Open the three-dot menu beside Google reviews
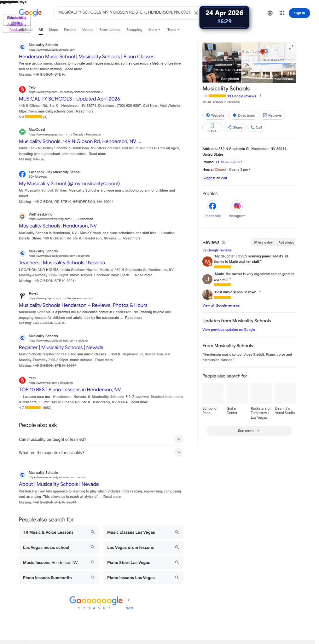 point(260,96)
